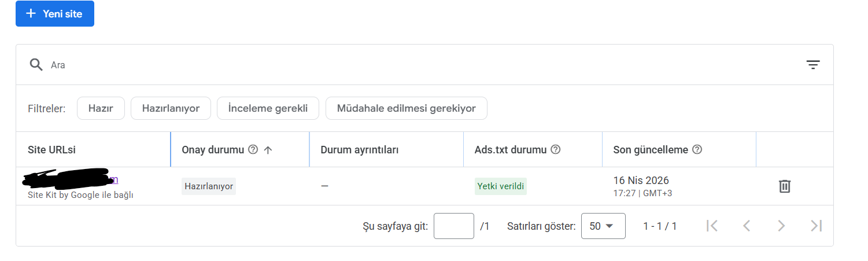
Task: Click the search magnifier icon
Action: pyautogui.click(x=36, y=65)
